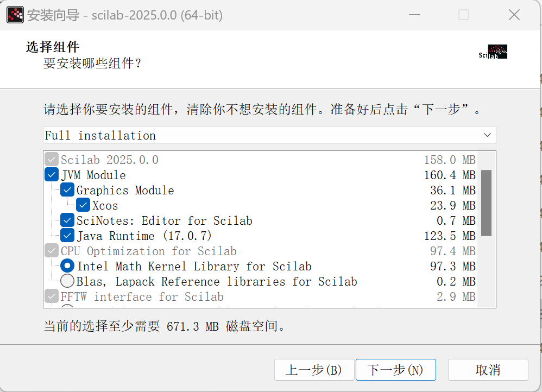
Task: Click the Scilab installer icon in title bar
Action: (x=15, y=15)
